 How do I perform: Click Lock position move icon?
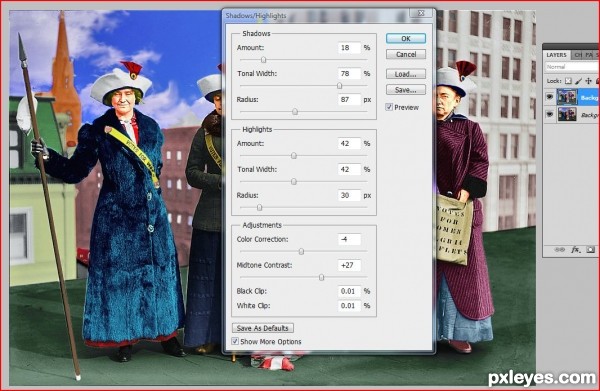coord(589,81)
